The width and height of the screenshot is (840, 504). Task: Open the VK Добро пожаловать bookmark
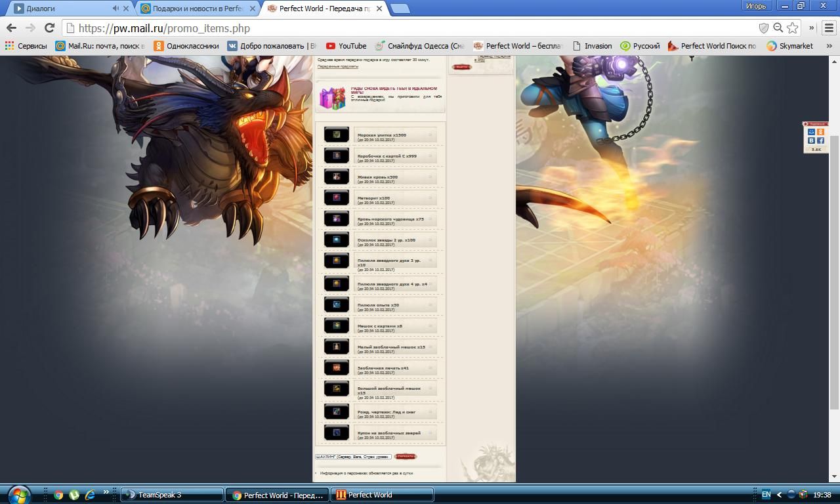(272, 46)
